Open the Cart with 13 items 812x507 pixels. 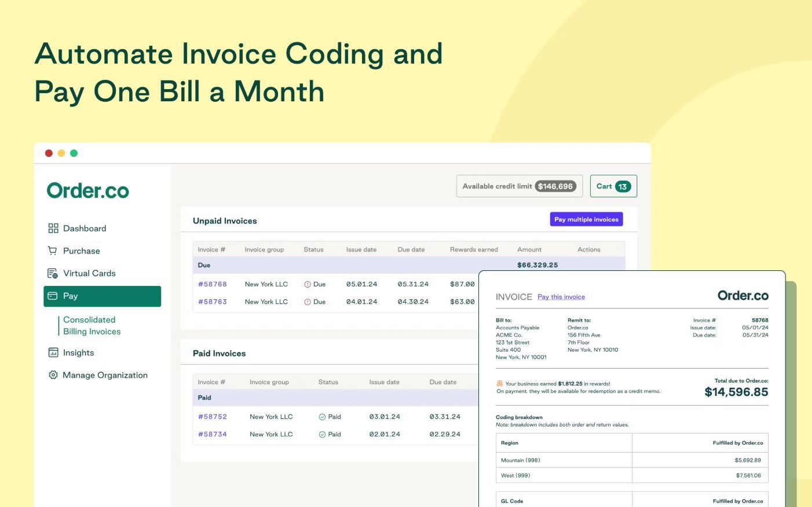(x=613, y=186)
